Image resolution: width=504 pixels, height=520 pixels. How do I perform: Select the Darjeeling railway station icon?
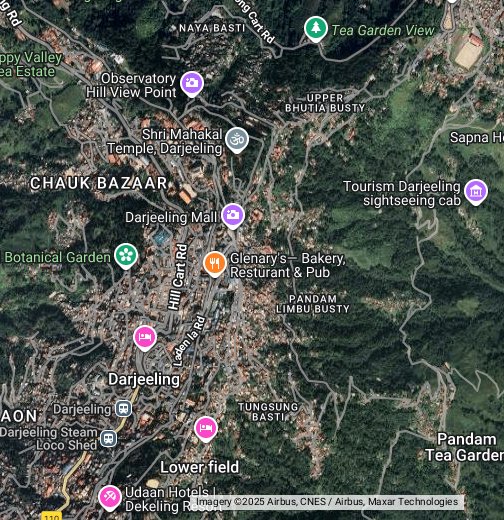[x=123, y=409]
